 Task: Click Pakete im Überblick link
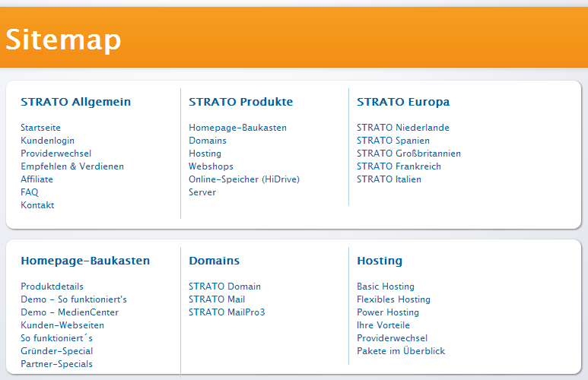tap(401, 351)
